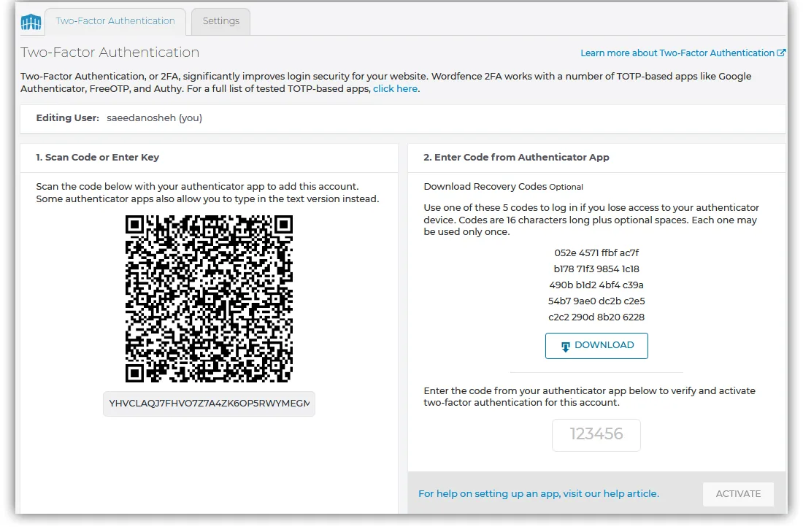The height and width of the screenshot is (532, 803).
Task: Select recovery code c2c2 290d 8b20 6228
Action: point(596,317)
